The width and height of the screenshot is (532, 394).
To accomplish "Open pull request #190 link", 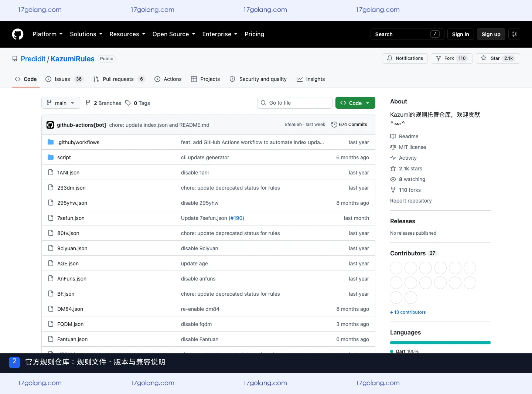I will point(236,218).
